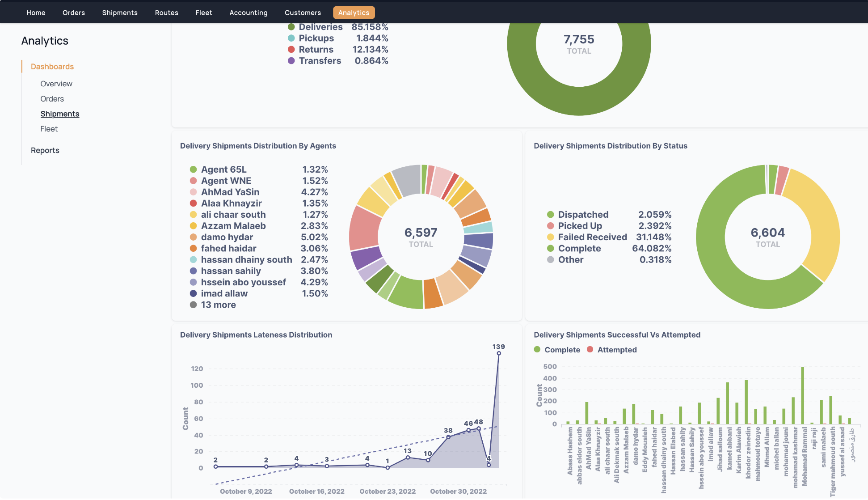Expand the Dashboards sidebar section
The width and height of the screenshot is (868, 500).
tap(52, 67)
